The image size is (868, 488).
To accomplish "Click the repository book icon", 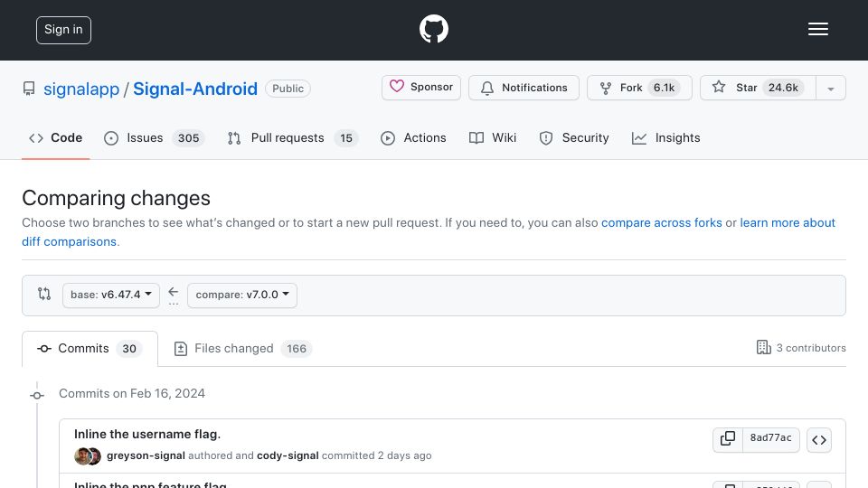I will pos(29,89).
